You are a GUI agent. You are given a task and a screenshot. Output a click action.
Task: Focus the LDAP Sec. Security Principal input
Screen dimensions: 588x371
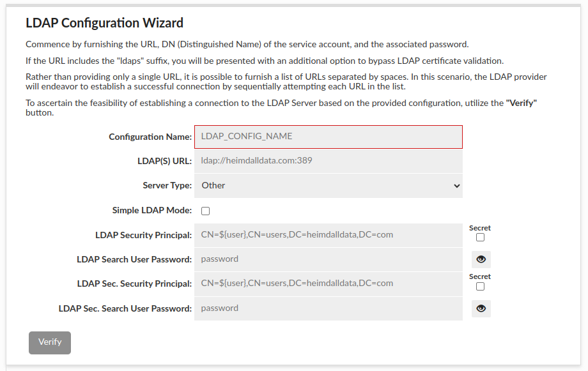pos(328,284)
